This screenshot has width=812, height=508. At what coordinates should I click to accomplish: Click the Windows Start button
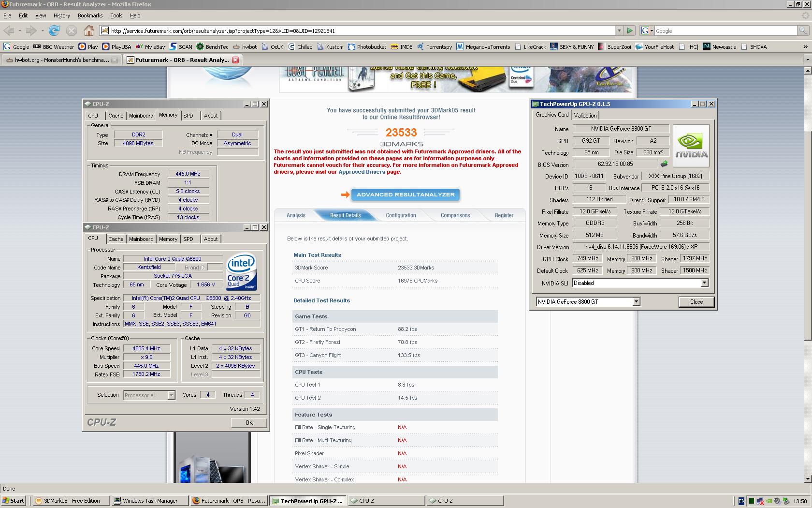coord(14,501)
